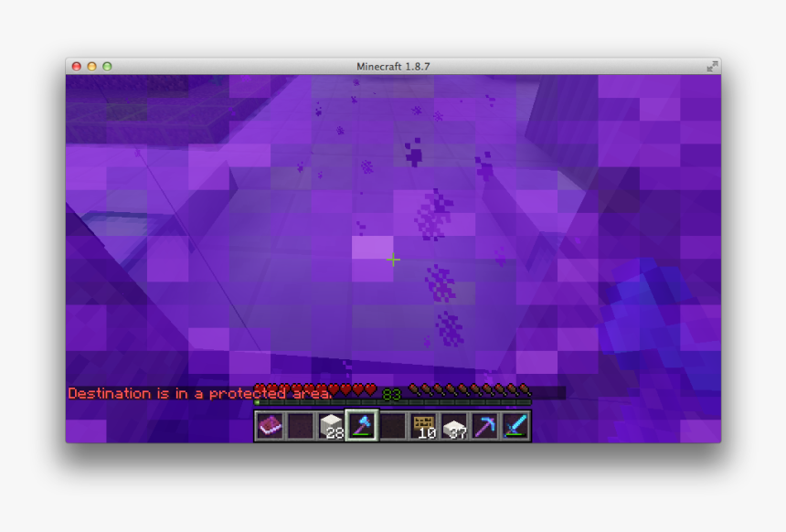Select the enchanted diamond pickaxe slot
Viewport: 786px width, 532px height.
tap(484, 426)
